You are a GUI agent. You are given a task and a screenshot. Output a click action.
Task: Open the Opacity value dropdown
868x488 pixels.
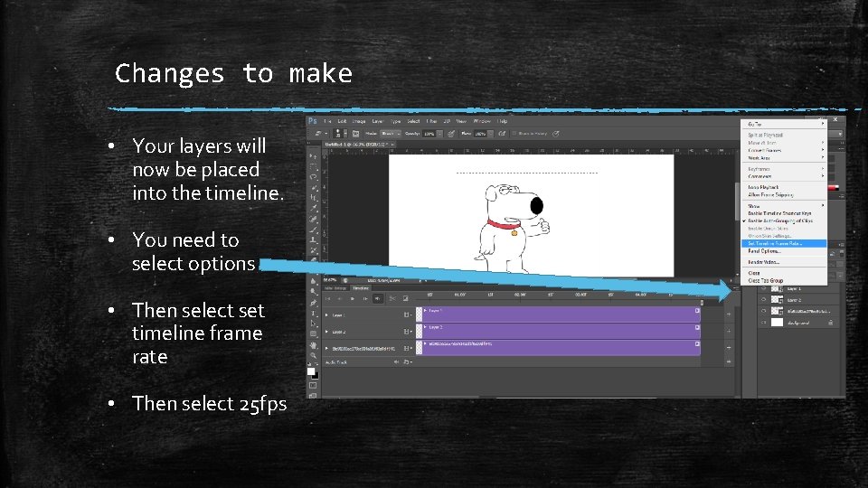coord(440,134)
